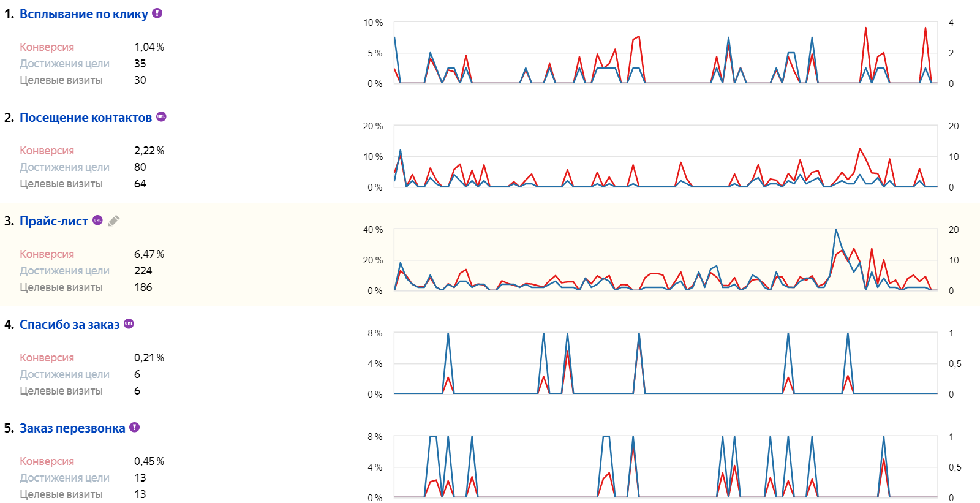
Task: Click Конверсия label under Прайс-лист
Action: point(47,254)
